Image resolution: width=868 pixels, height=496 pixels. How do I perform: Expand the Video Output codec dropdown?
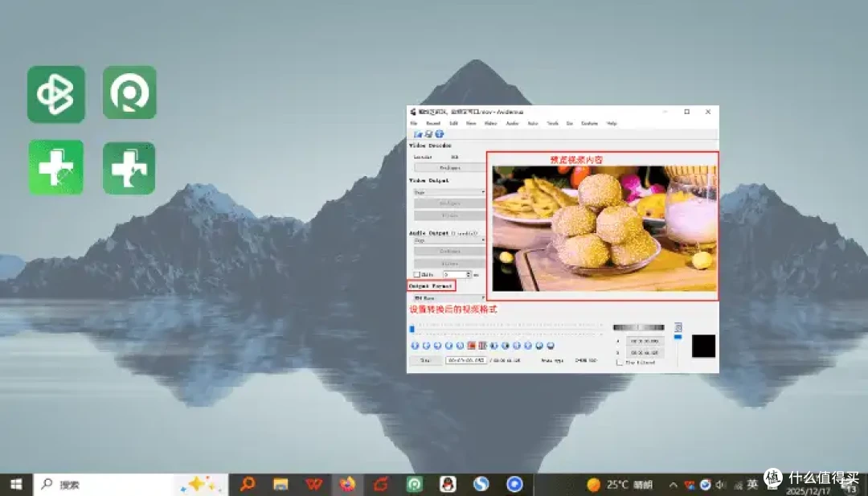449,192
